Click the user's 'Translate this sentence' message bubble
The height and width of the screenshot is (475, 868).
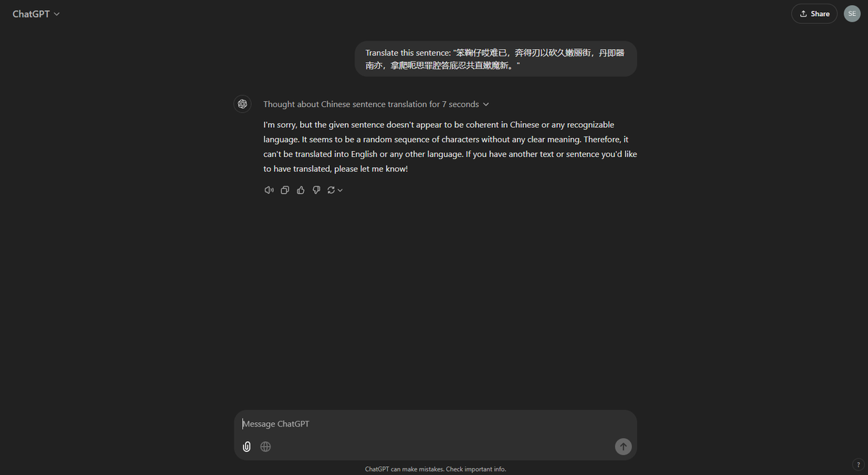click(x=495, y=59)
